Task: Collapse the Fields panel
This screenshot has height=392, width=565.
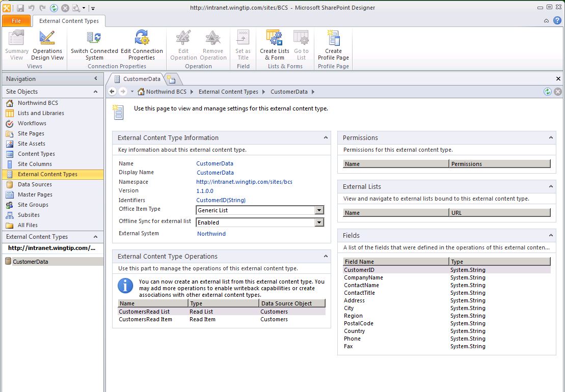Action: click(x=551, y=235)
